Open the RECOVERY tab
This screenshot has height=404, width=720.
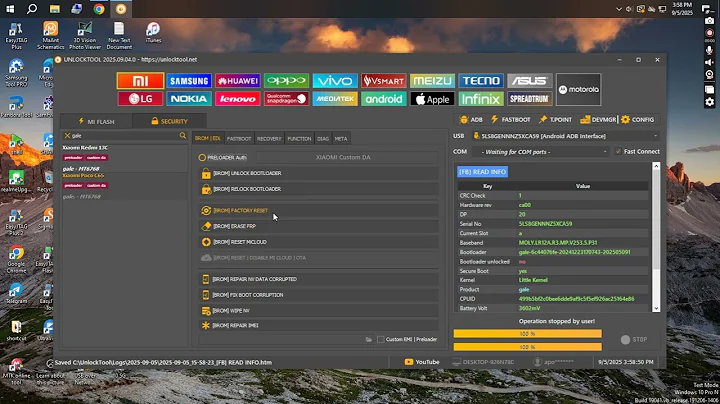[x=269, y=139]
